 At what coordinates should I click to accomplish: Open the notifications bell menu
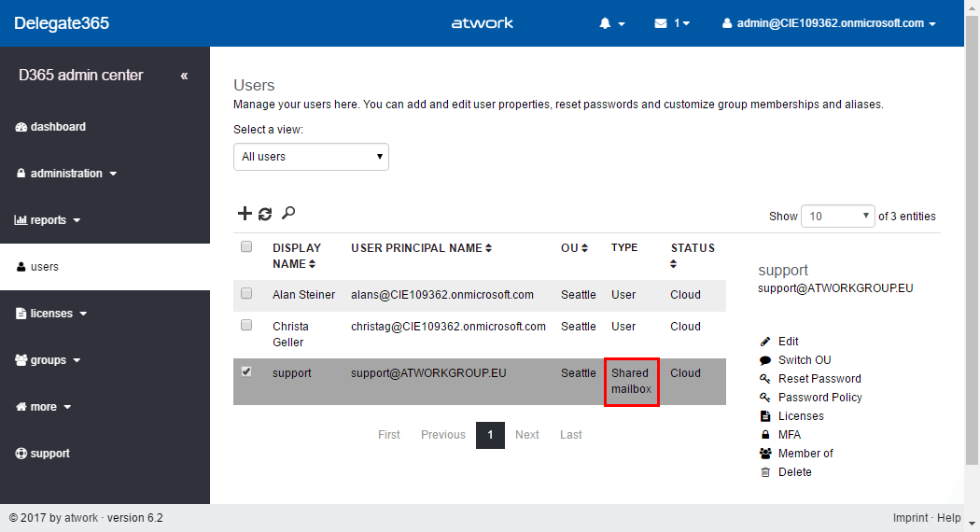[x=611, y=23]
